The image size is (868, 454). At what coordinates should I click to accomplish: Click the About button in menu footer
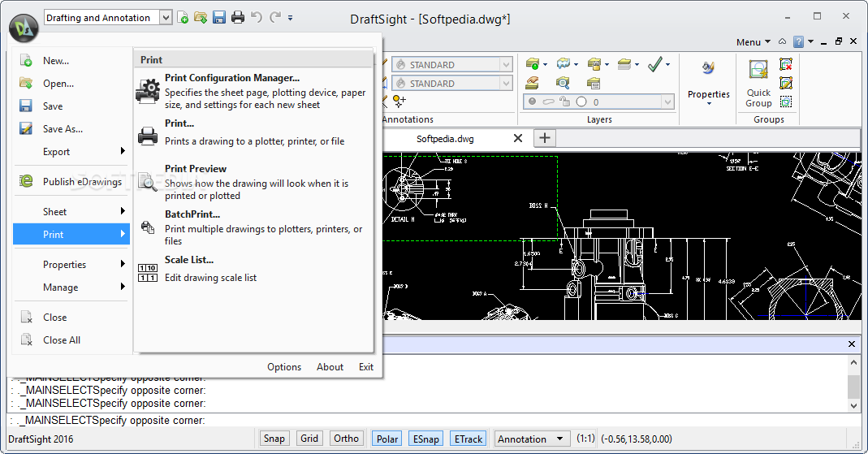[330, 367]
